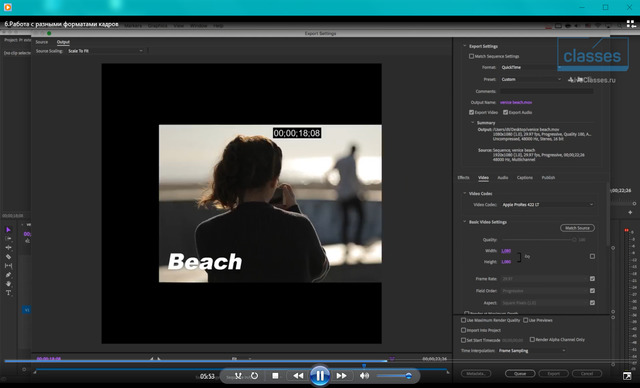The image size is (640, 388).
Task: Click the plus icon near the timeline
Action: [630, 212]
